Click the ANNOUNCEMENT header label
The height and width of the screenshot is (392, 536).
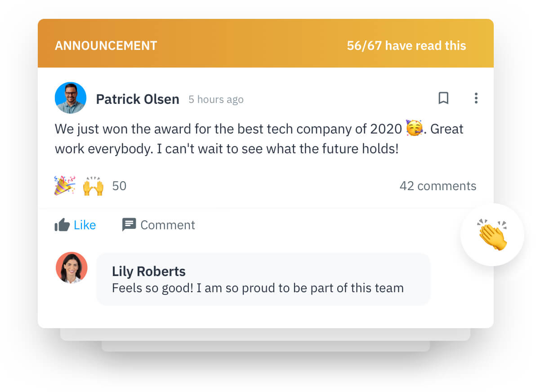(106, 45)
